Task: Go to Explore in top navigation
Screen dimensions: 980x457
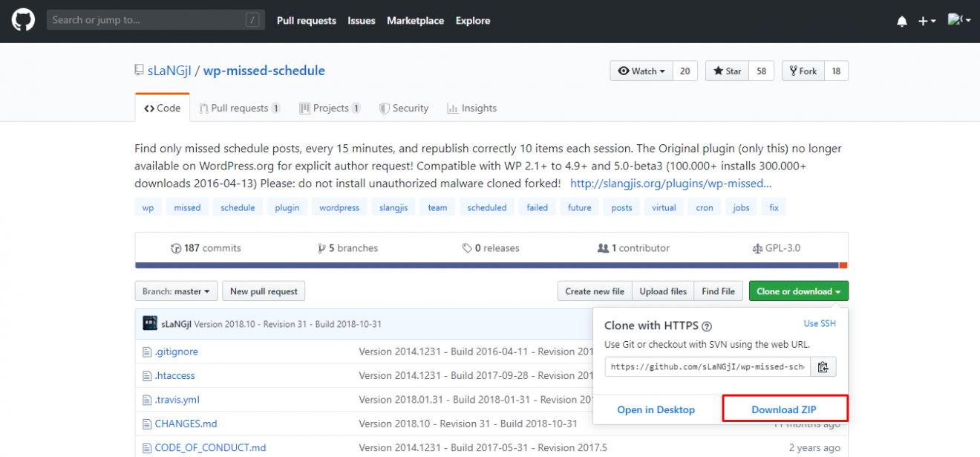Action: pyautogui.click(x=473, y=21)
